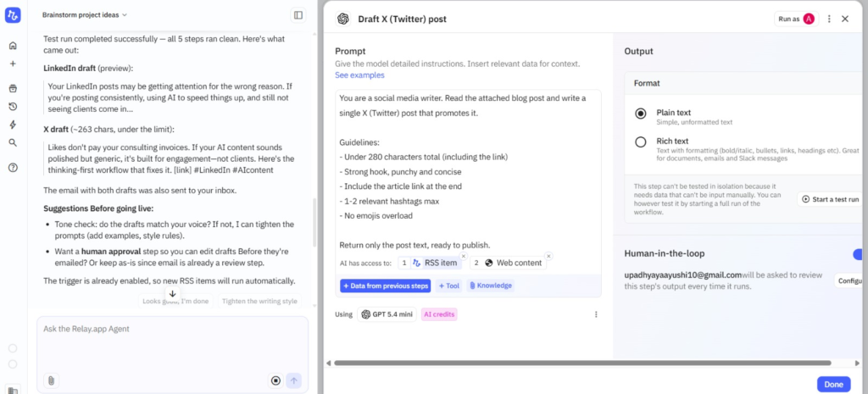The image size is (868, 394).
Task: Open the three-dot menu next to Run as
Action: pyautogui.click(x=829, y=19)
